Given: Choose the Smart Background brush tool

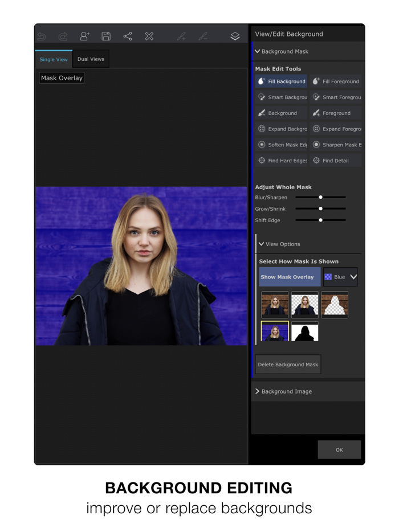Looking at the screenshot, I should point(281,97).
